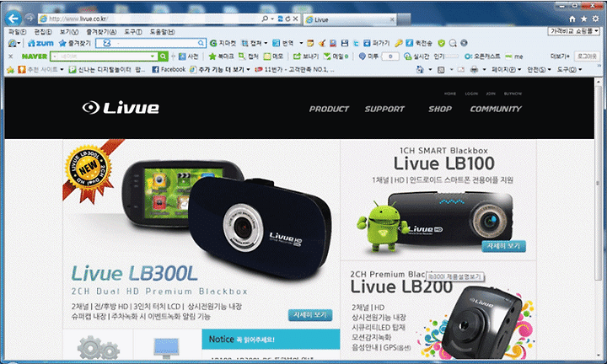The image size is (607, 364).
Task: Click 자세히 보기 button under LB300L
Action: (x=310, y=315)
